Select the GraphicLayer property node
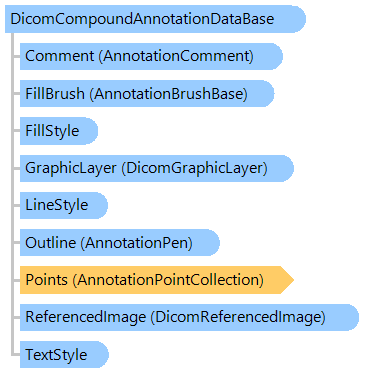The width and height of the screenshot is (377, 372). pos(157,168)
